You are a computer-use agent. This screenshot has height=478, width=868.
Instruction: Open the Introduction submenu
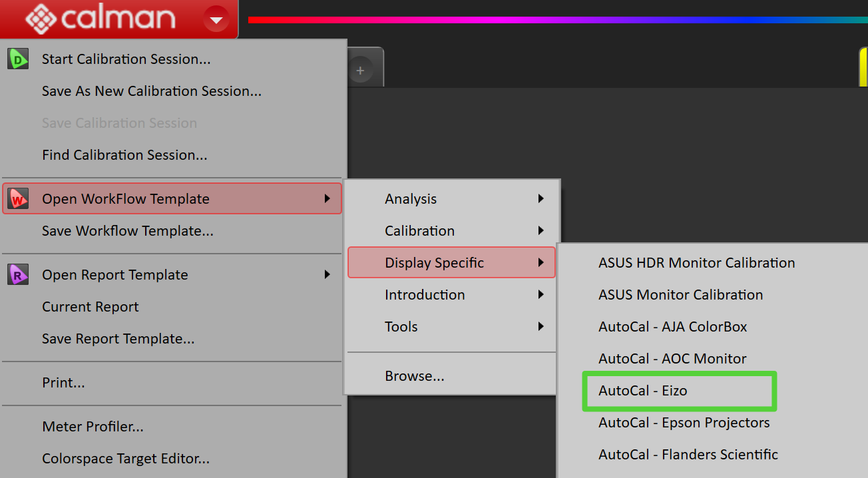point(425,295)
